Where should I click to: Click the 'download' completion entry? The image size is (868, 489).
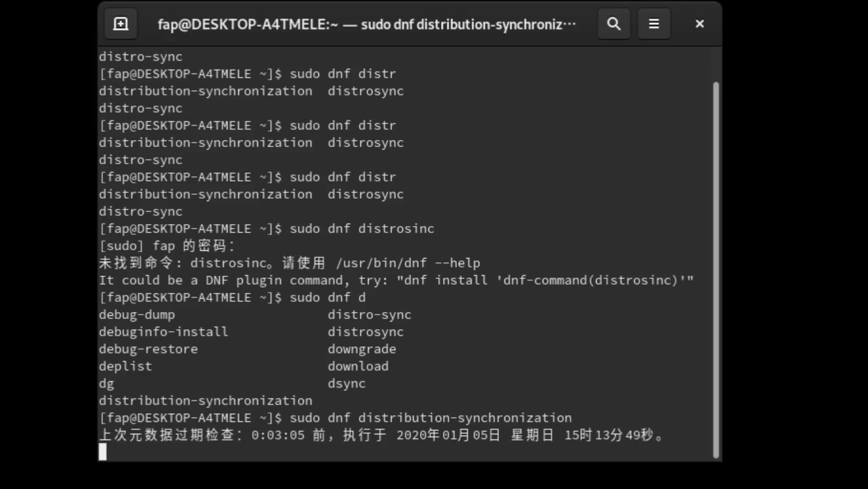pyautogui.click(x=358, y=365)
